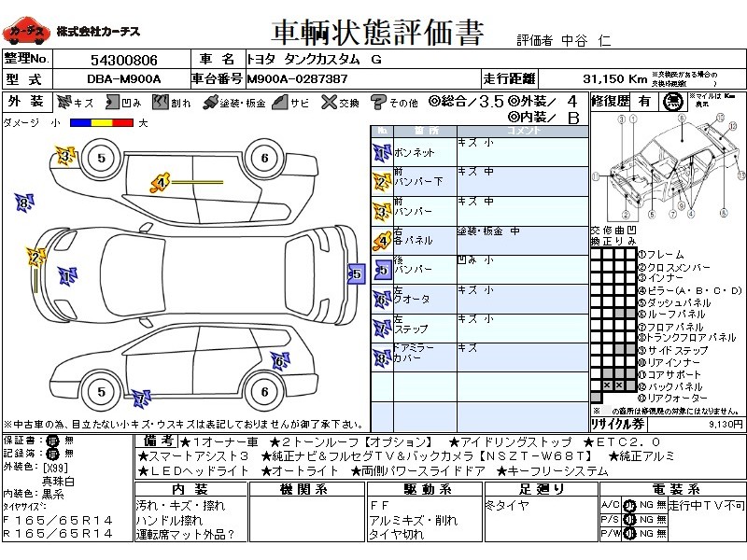Click the front tire size F 165/65R14
Screen dimensions: 747x560
[x=58, y=521]
